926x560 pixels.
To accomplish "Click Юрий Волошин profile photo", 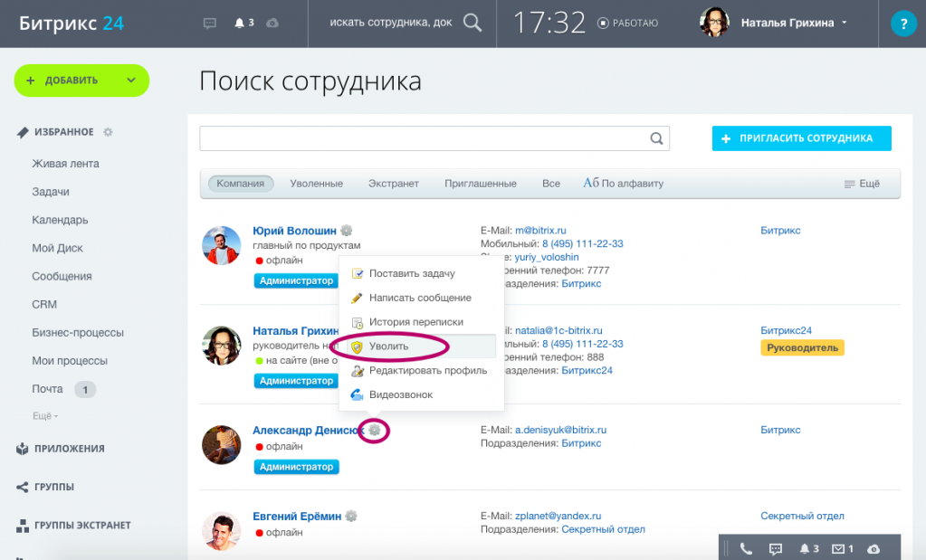I will click(x=222, y=245).
